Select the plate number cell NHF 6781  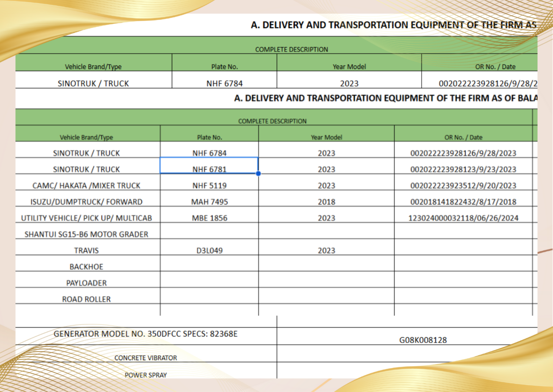coord(209,166)
